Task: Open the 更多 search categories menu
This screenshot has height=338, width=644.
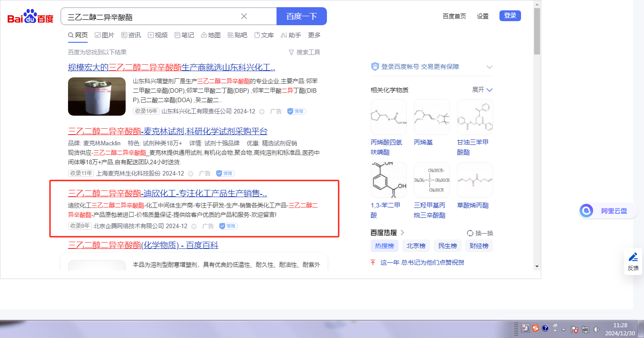Action: [314, 35]
